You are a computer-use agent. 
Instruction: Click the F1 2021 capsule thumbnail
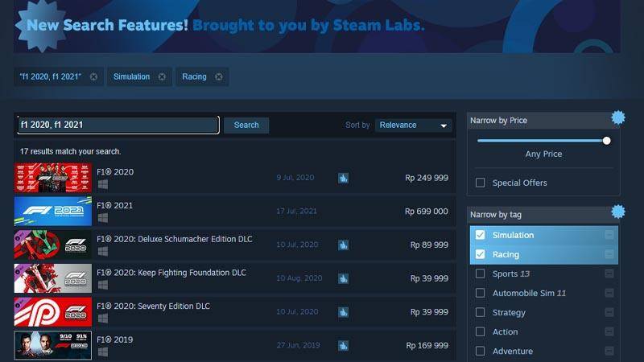[53, 212]
